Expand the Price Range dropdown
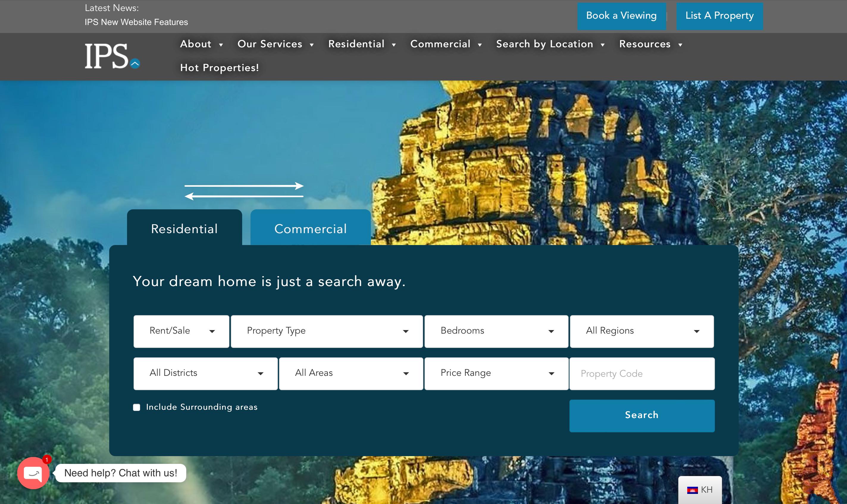Viewport: 847px width, 504px height. pyautogui.click(x=496, y=373)
